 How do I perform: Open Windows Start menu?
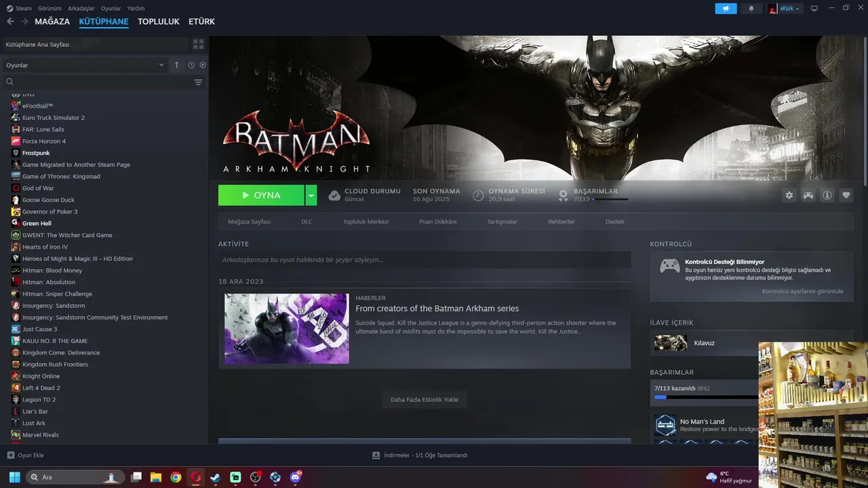[14, 477]
